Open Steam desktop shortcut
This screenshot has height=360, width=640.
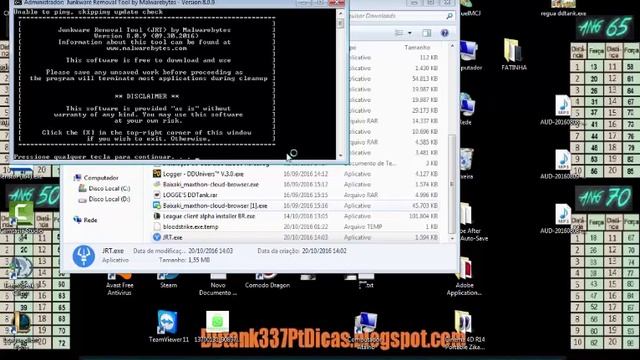click(169, 281)
